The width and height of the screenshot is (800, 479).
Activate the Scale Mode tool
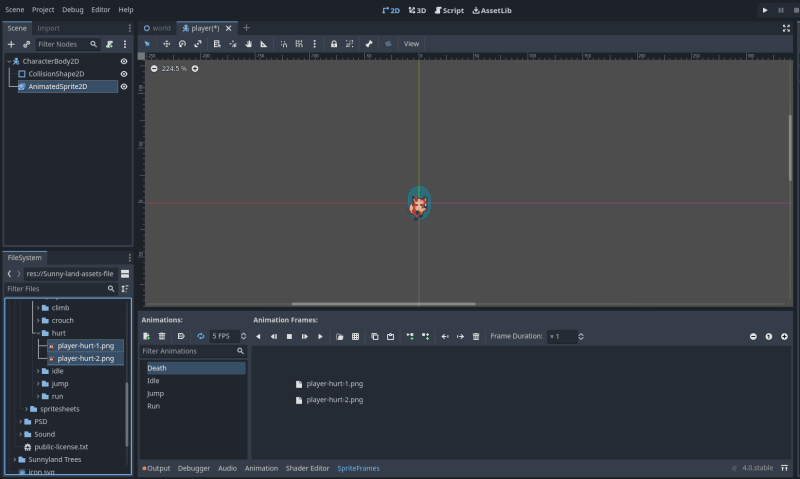click(198, 44)
